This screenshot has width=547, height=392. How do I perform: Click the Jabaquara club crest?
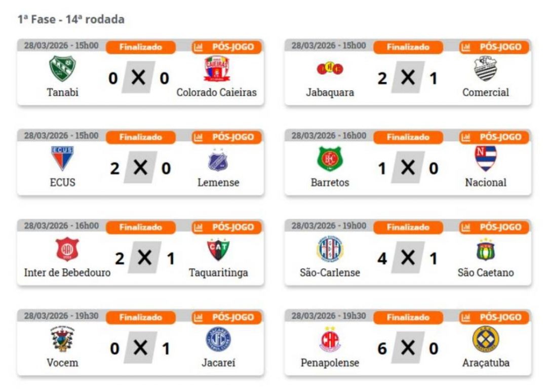pyautogui.click(x=330, y=69)
